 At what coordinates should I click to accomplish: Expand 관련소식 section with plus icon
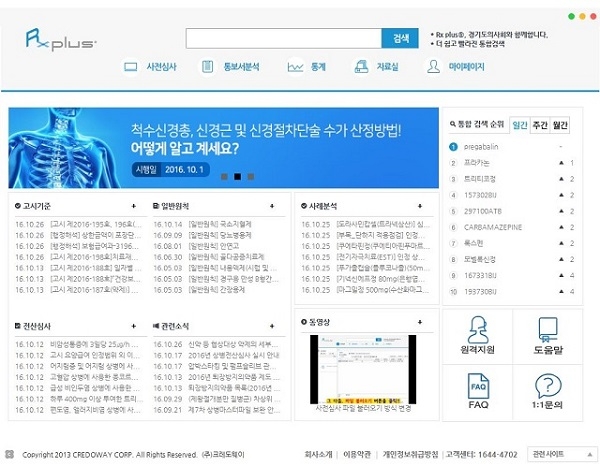[272, 326]
